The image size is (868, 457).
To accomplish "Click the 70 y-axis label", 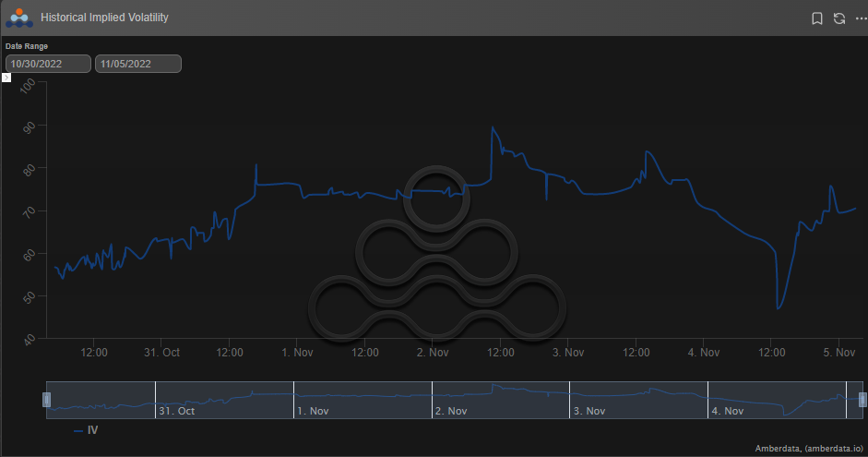I will click(x=30, y=212).
